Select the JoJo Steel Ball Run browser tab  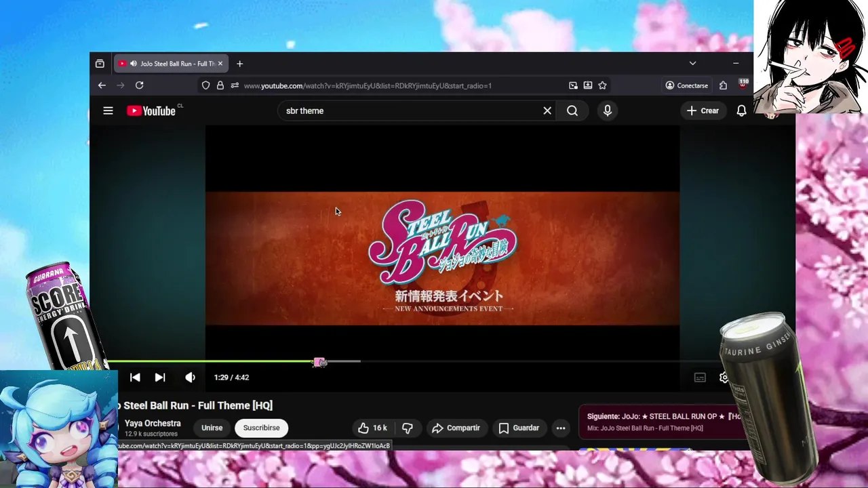pyautogui.click(x=171, y=64)
